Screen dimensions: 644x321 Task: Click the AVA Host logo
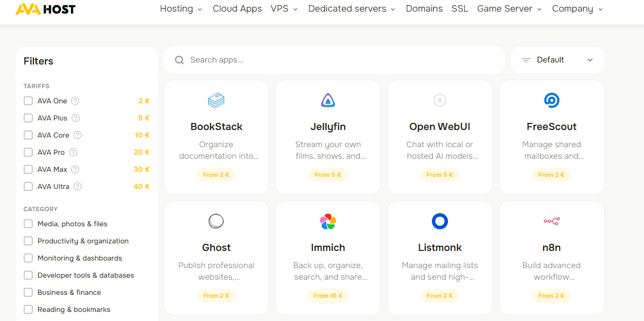coord(45,9)
